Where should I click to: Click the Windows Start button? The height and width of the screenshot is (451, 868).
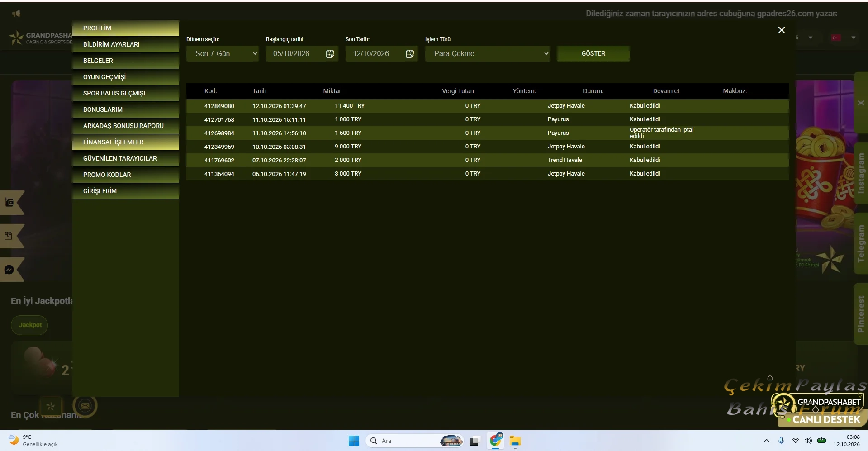click(354, 441)
